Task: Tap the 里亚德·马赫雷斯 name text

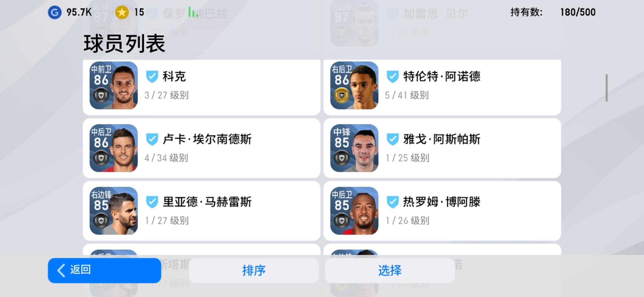Action: [x=207, y=202]
